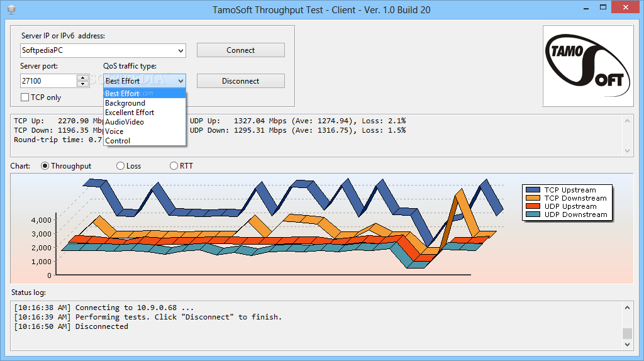Screen dimensions: 644x361
Task: Select the Loss chart radio button
Action: [x=120, y=166]
